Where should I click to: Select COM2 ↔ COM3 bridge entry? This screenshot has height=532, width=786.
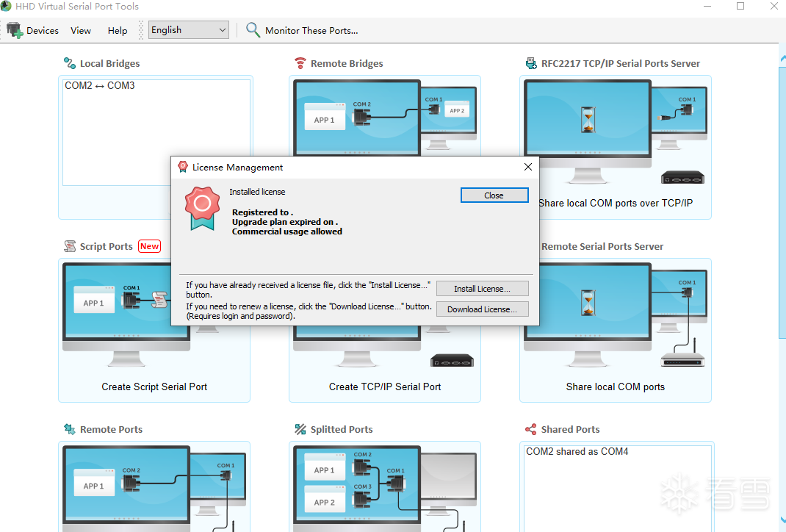click(100, 85)
